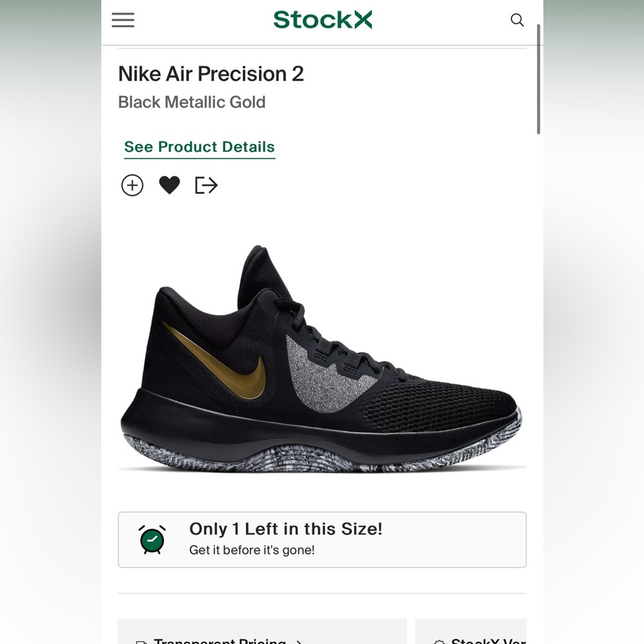Select the product title Nike Air Precision 2
Viewport: 644px width, 644px height.
211,74
